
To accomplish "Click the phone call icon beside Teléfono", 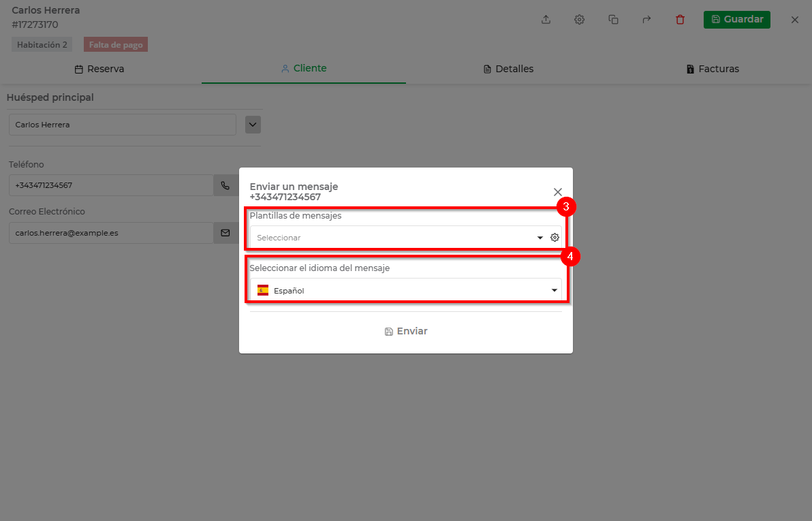I will click(225, 185).
